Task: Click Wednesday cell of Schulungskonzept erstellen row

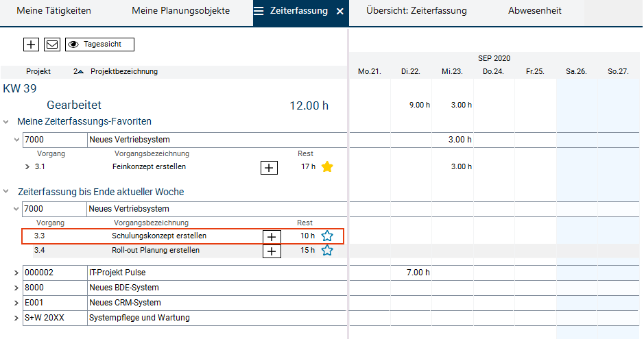Action: pyautogui.click(x=452, y=236)
